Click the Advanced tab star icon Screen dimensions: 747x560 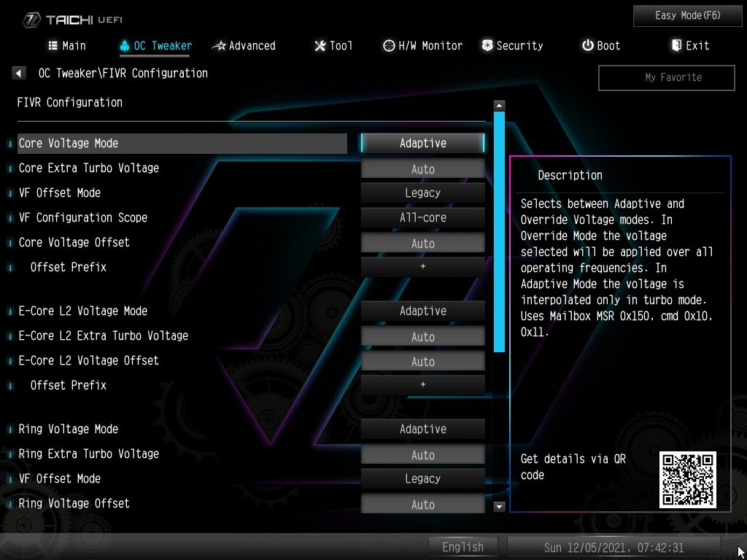(x=218, y=46)
